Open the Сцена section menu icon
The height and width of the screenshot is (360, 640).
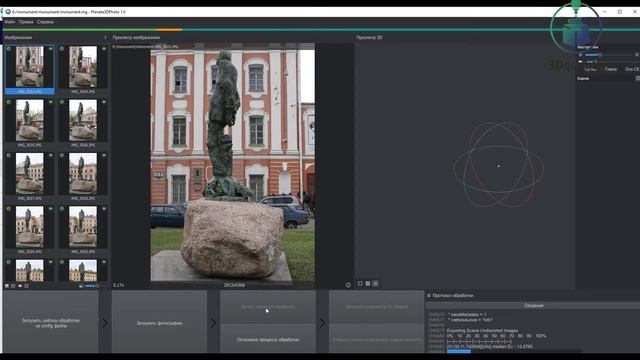point(638,78)
